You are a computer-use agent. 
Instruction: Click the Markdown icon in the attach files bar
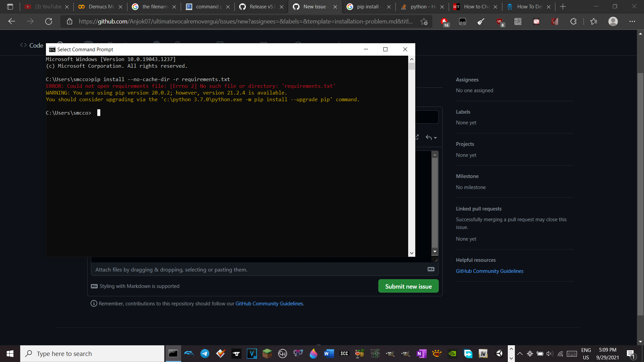(x=431, y=269)
